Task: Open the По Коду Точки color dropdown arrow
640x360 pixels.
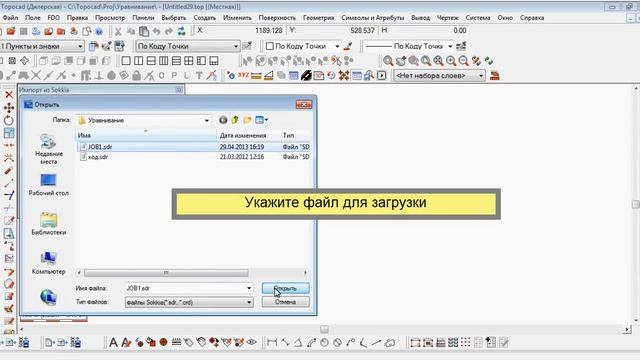Action: tap(337, 46)
